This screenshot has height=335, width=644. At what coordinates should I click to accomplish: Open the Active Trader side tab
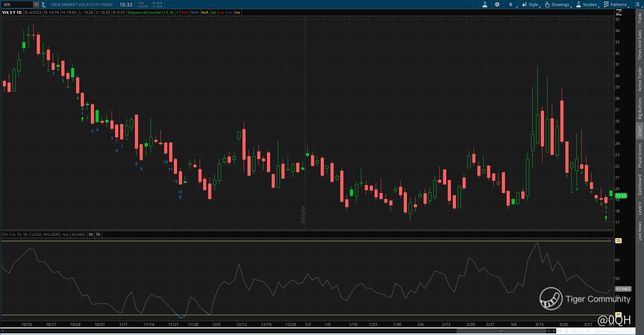coord(640,79)
